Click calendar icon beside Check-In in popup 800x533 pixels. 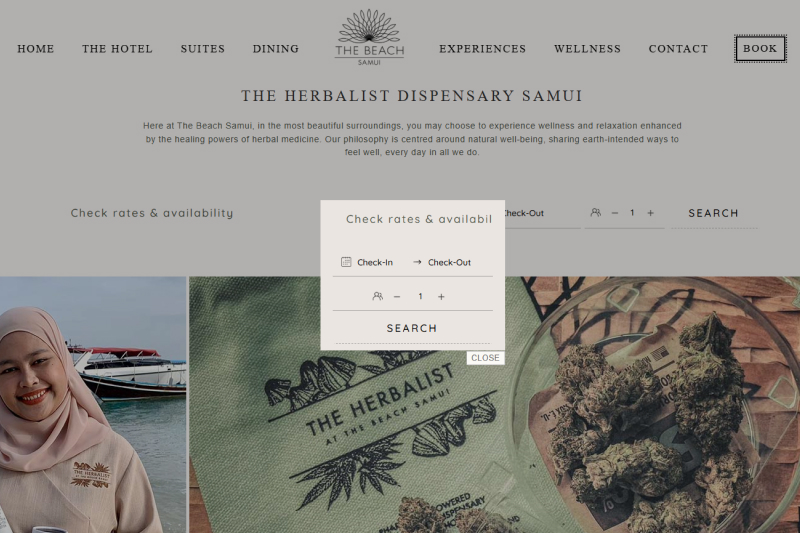tap(346, 262)
